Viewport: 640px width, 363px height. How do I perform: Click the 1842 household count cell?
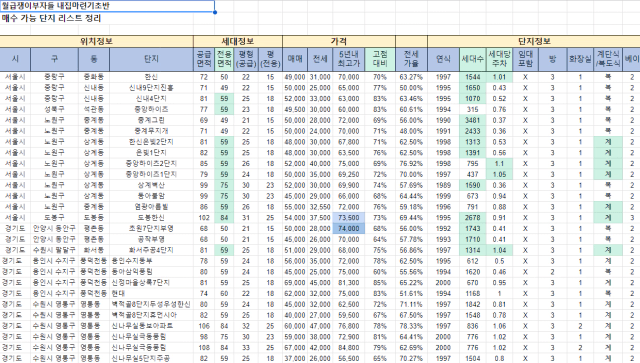[473, 304]
